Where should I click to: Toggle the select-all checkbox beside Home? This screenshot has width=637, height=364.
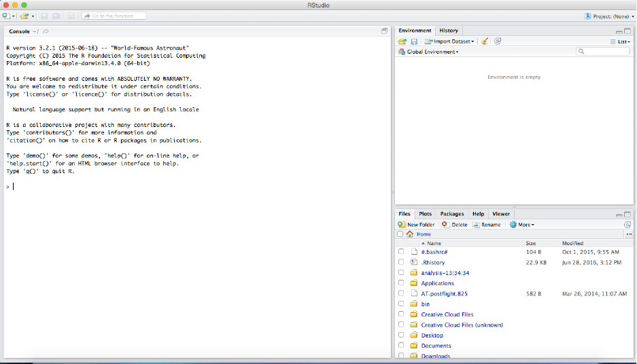[x=400, y=234]
